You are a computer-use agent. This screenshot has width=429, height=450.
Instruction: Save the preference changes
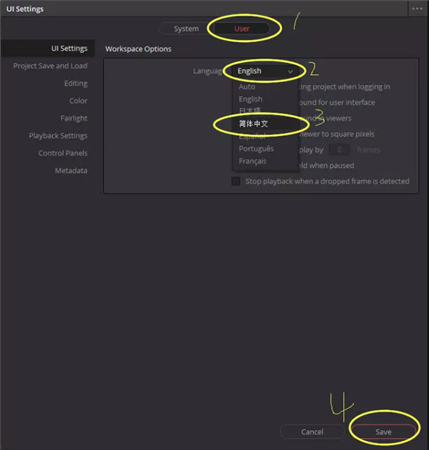coord(383,432)
